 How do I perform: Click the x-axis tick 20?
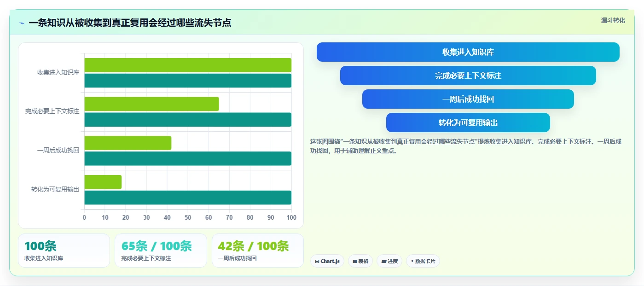tap(126, 217)
